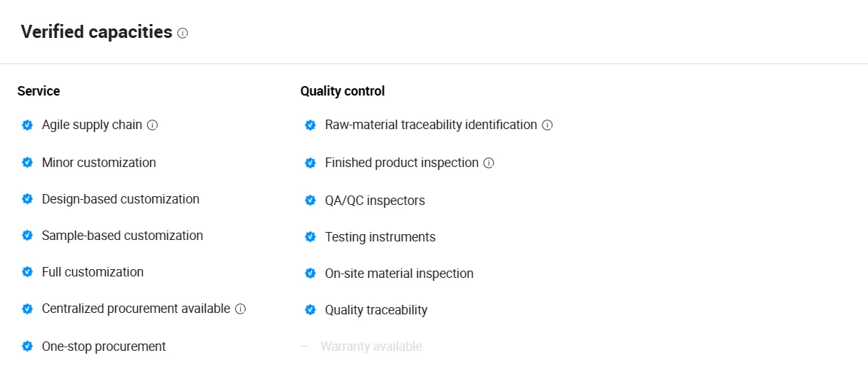868x372 pixels.
Task: Click dash icon before Warranty available
Action: [304, 346]
